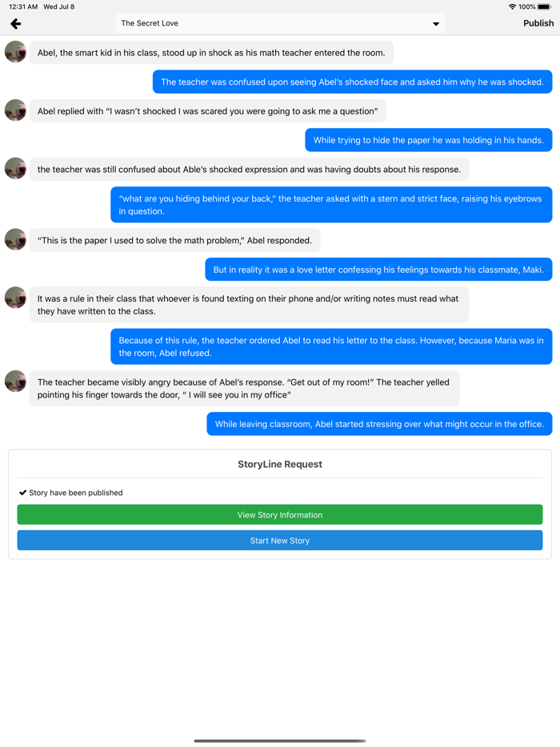Click Start New Story
The image size is (560, 747).
(x=279, y=540)
